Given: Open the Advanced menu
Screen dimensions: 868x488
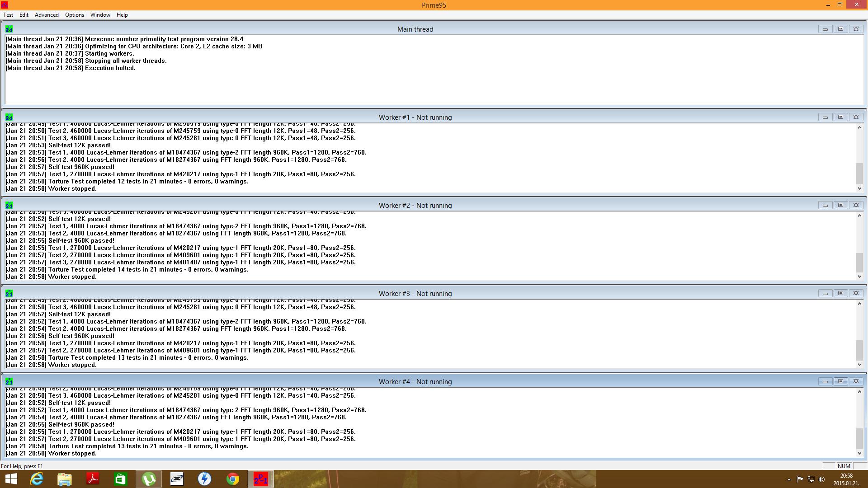Looking at the screenshot, I should (x=47, y=15).
